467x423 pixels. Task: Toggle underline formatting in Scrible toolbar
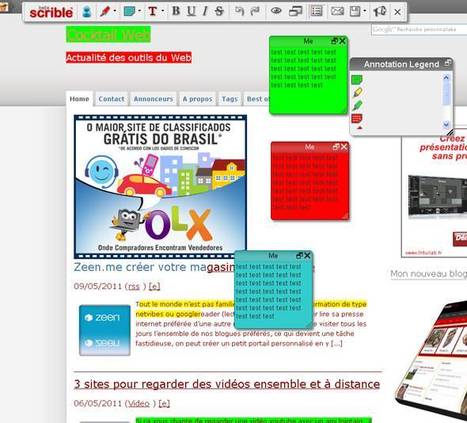click(191, 11)
